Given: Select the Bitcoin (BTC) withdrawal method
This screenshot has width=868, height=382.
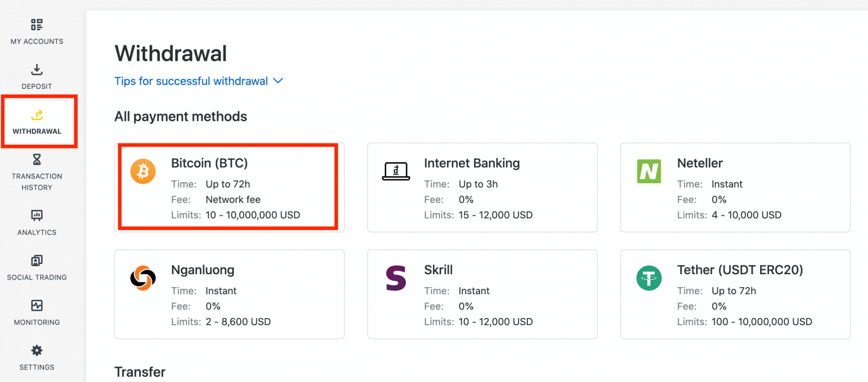Looking at the screenshot, I should coord(228,187).
